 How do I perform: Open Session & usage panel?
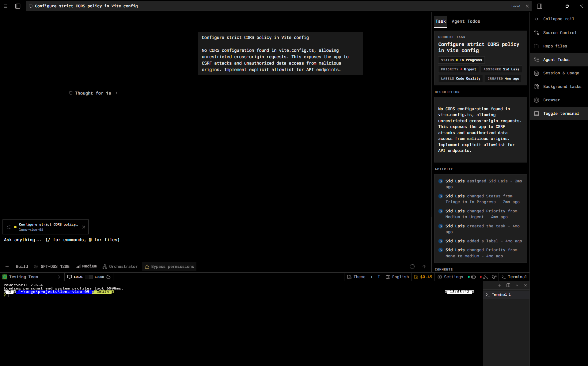coord(559,73)
